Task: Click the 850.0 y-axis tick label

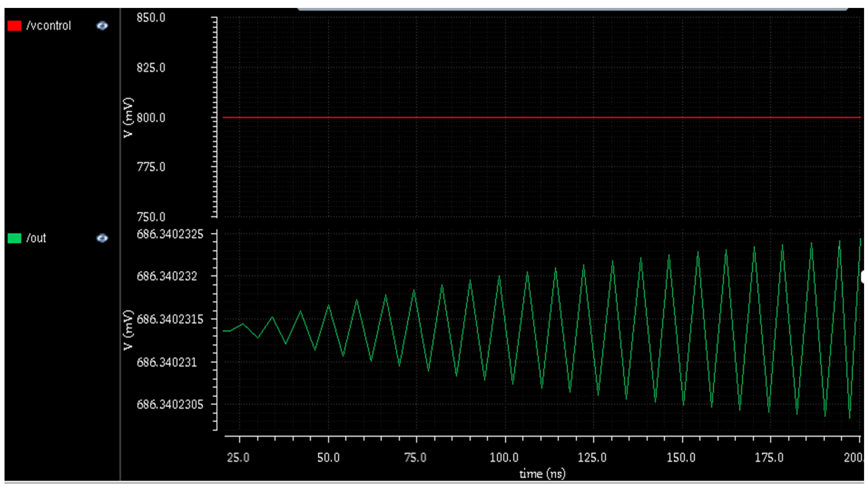Action: pyautogui.click(x=151, y=17)
